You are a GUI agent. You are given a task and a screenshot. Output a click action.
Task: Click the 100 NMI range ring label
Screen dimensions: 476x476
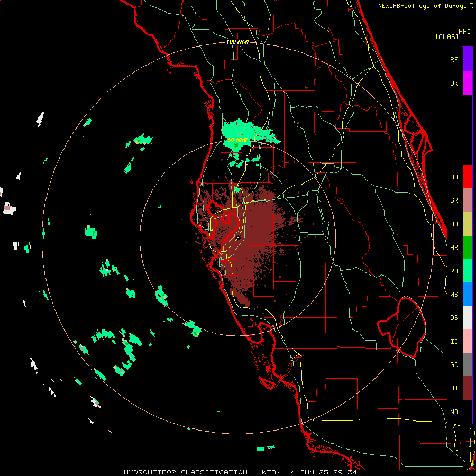[237, 42]
